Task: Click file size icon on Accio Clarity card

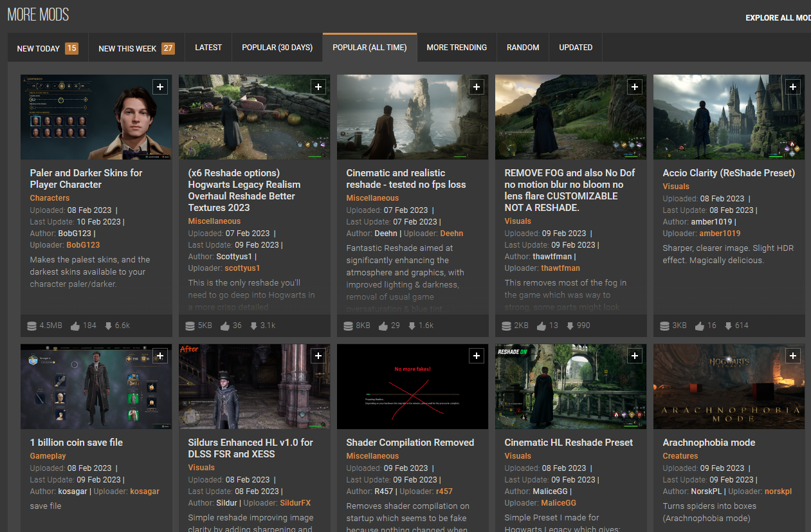Action: [x=665, y=326]
